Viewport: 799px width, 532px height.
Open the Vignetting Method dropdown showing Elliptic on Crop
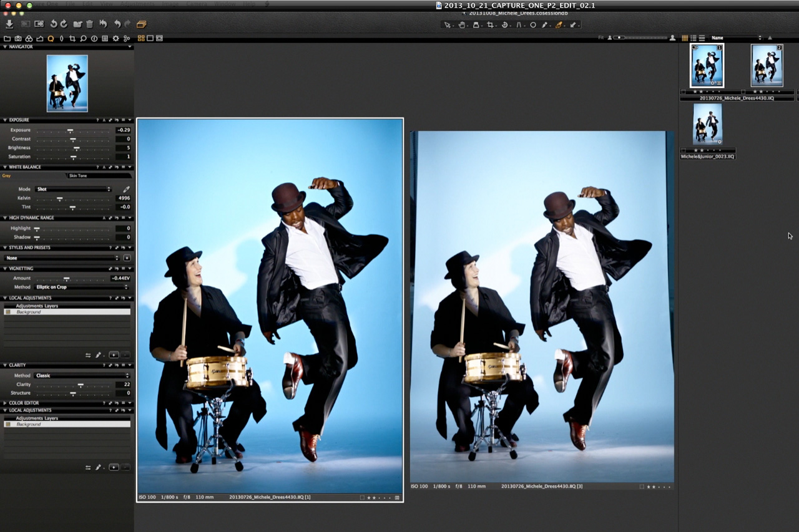point(81,287)
